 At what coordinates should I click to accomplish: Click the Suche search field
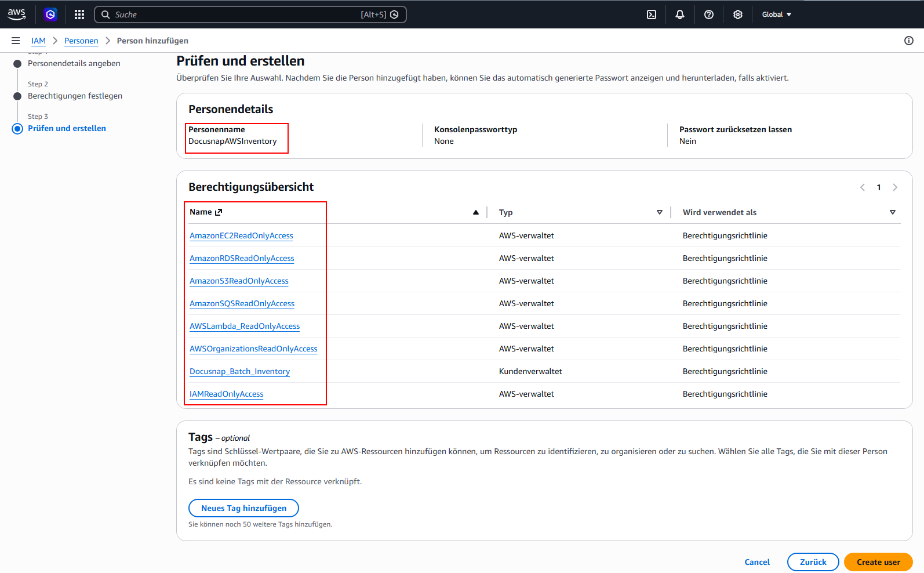click(x=250, y=14)
